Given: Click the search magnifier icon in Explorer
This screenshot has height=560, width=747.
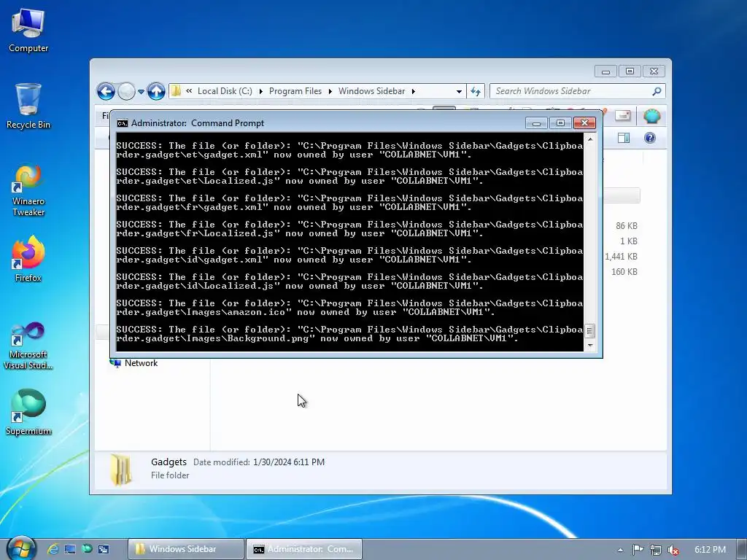Looking at the screenshot, I should [x=657, y=91].
